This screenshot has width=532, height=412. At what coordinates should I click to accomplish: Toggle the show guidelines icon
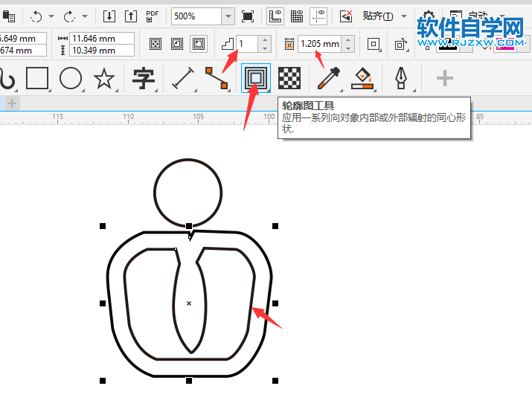tap(318, 16)
